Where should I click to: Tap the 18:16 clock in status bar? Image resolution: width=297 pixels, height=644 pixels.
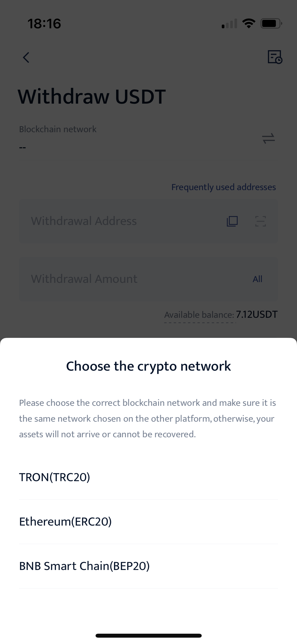[44, 24]
